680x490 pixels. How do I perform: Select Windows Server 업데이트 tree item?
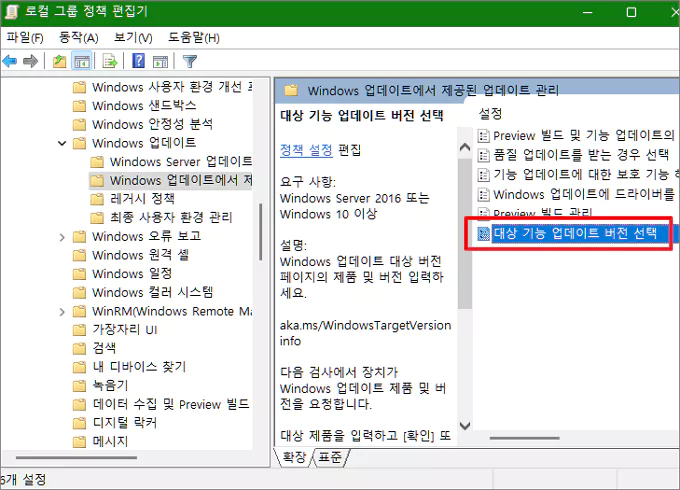180,162
